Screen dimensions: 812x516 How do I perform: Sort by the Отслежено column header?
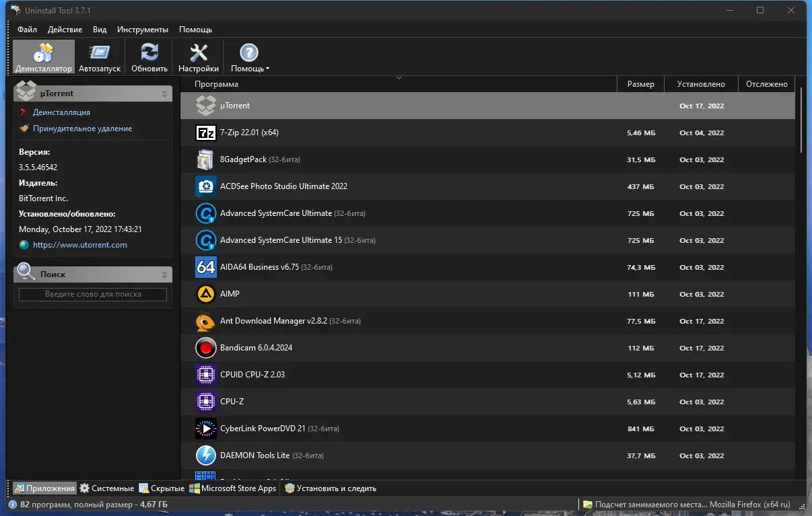click(x=766, y=84)
